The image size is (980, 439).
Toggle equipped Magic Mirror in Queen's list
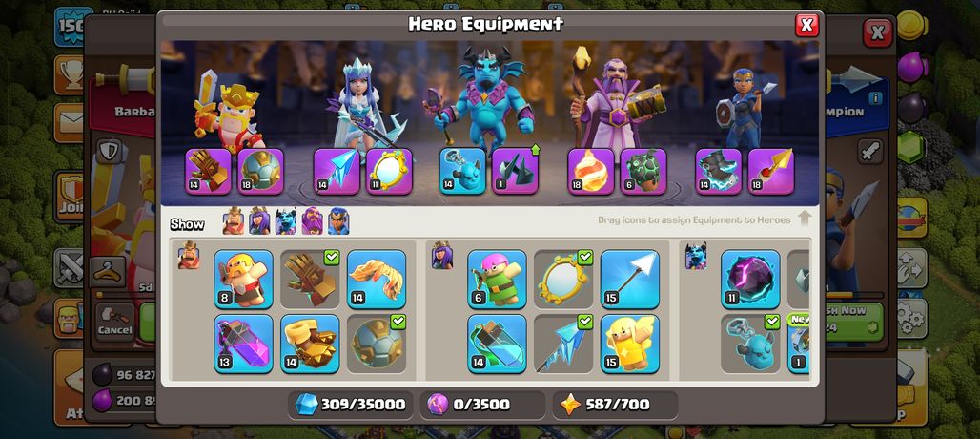click(x=563, y=279)
